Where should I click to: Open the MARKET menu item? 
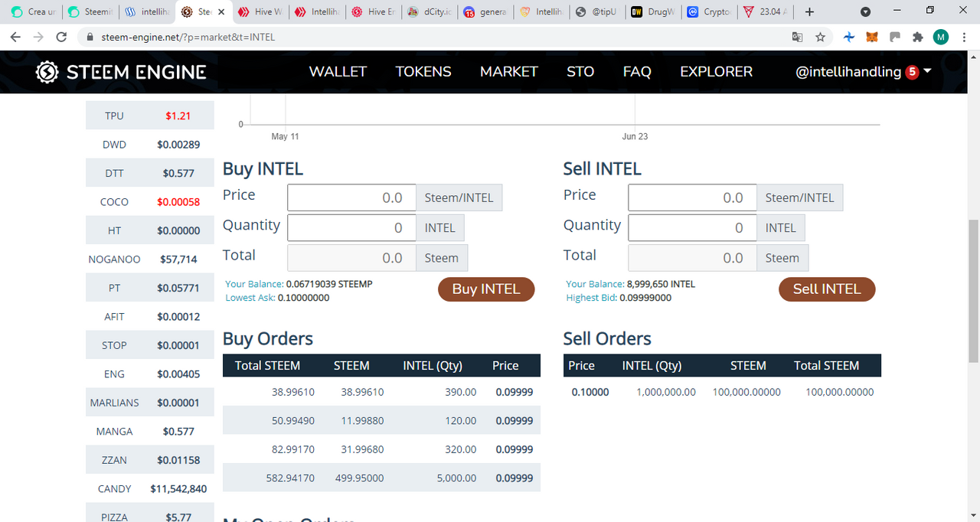tap(509, 71)
